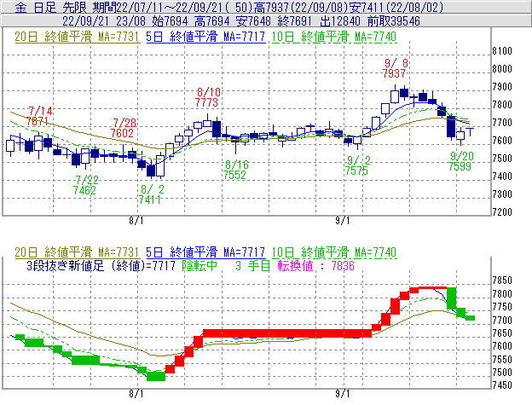Click the 出12840 volume value in the header

(339, 21)
